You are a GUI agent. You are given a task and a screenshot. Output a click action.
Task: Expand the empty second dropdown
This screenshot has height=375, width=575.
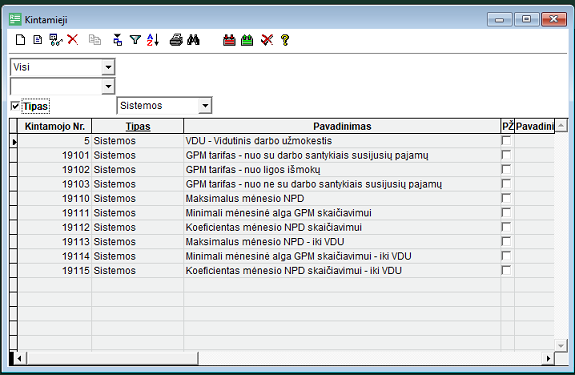(108, 87)
